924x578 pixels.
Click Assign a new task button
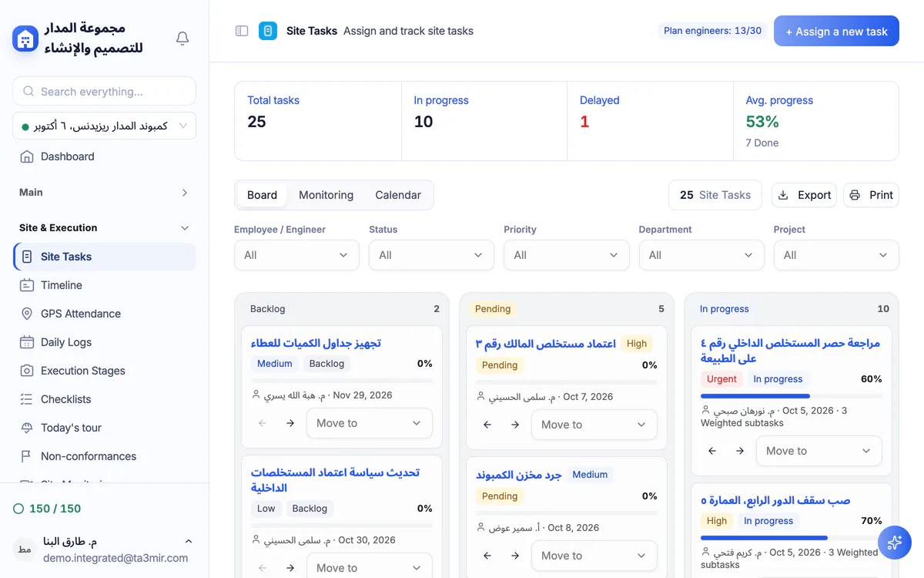[x=836, y=32]
